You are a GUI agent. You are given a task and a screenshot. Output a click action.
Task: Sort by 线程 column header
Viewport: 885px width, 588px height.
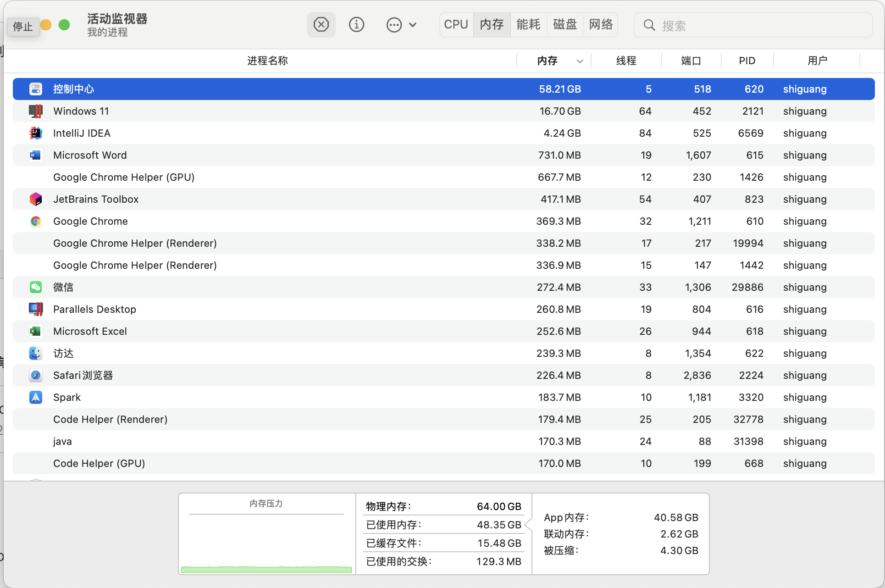point(626,61)
